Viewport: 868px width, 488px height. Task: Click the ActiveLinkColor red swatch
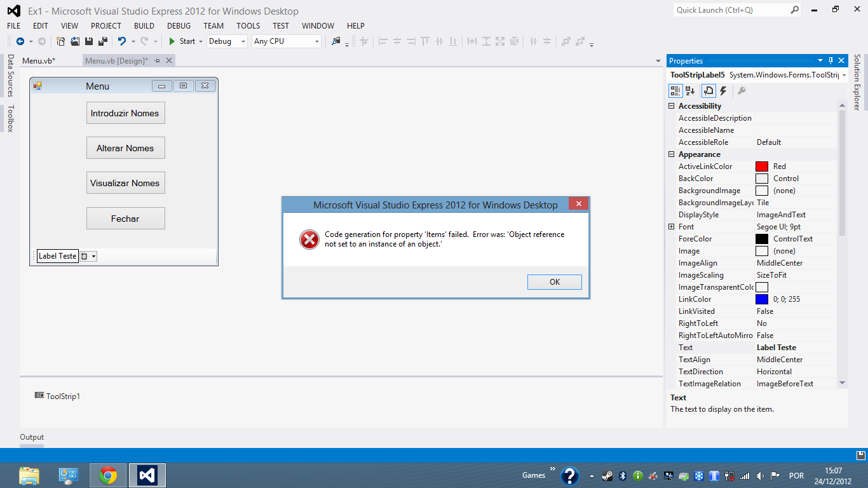(x=762, y=166)
